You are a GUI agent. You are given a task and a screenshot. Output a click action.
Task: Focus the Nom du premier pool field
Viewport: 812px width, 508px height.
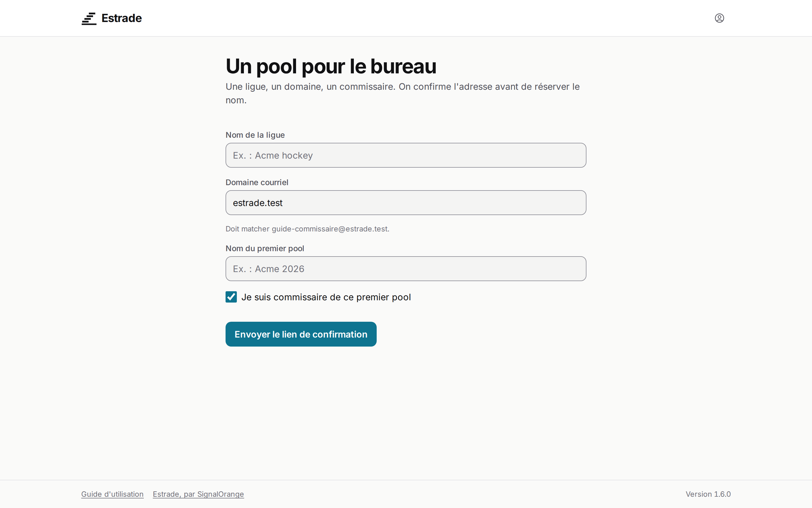pyautogui.click(x=406, y=269)
